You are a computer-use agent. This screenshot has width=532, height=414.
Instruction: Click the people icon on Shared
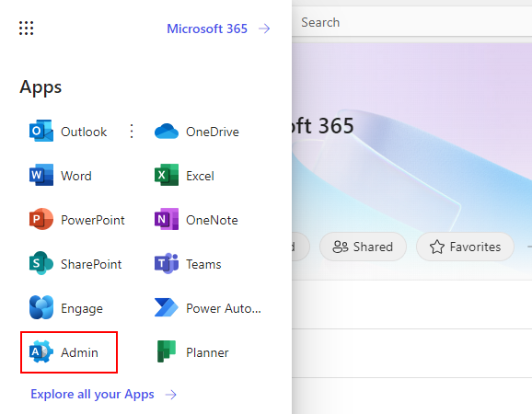[x=341, y=247]
